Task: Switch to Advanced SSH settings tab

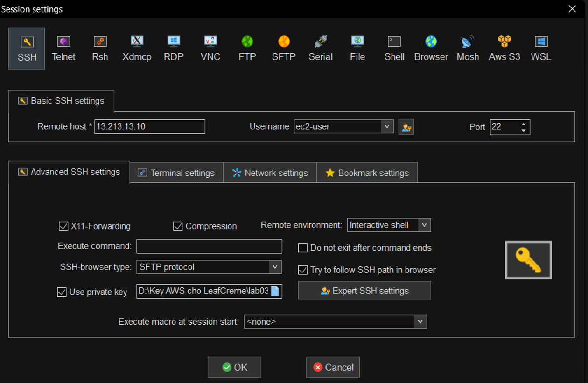Action: [x=69, y=172]
